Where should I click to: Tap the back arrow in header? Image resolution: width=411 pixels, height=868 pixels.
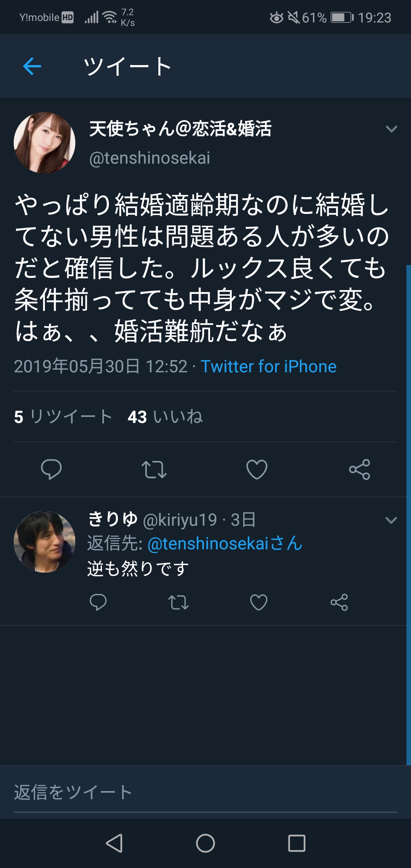tap(32, 67)
